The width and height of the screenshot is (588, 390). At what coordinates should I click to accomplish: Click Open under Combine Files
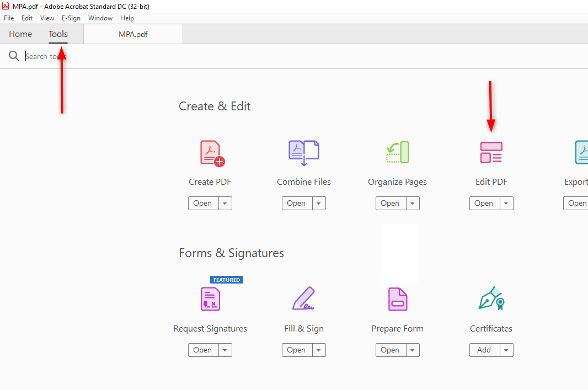(x=297, y=203)
